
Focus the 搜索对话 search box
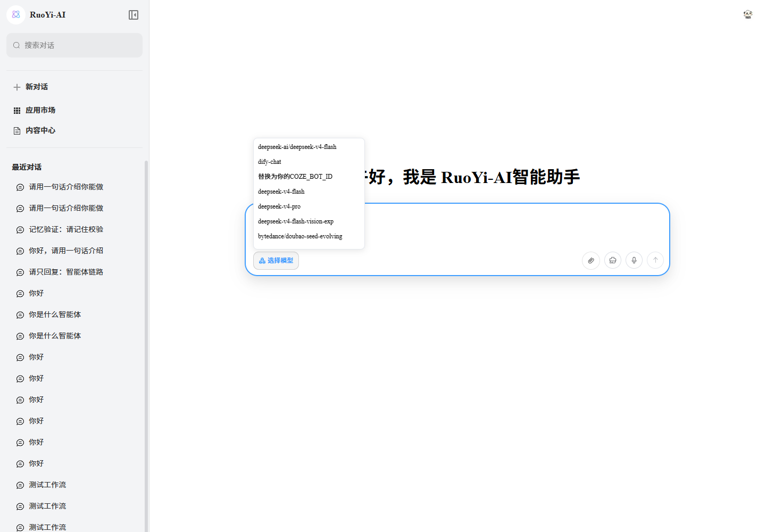coord(74,45)
